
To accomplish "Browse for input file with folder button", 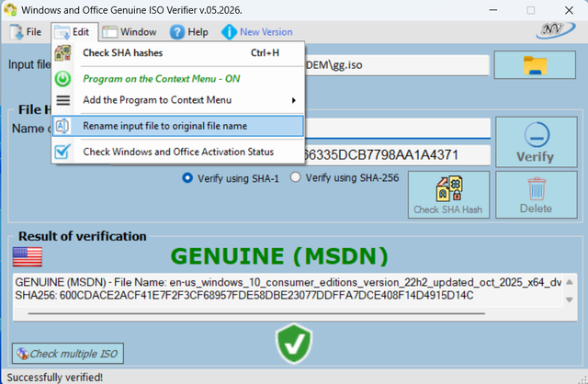I will pos(535,65).
